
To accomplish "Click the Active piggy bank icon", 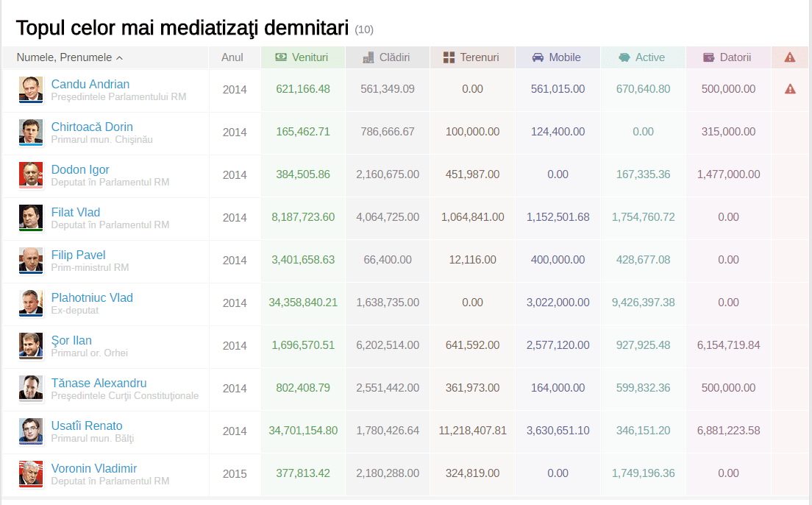I will click(624, 57).
